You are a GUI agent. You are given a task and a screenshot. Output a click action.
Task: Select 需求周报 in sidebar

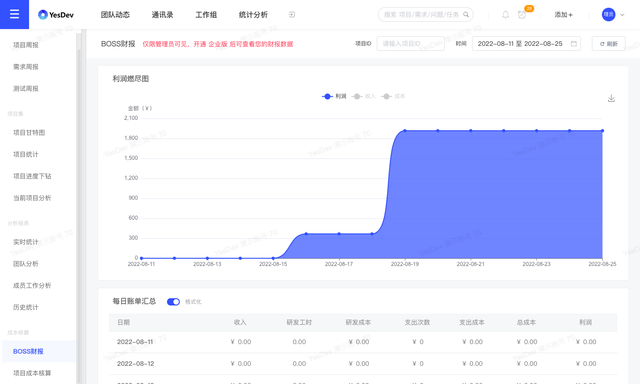tap(26, 67)
